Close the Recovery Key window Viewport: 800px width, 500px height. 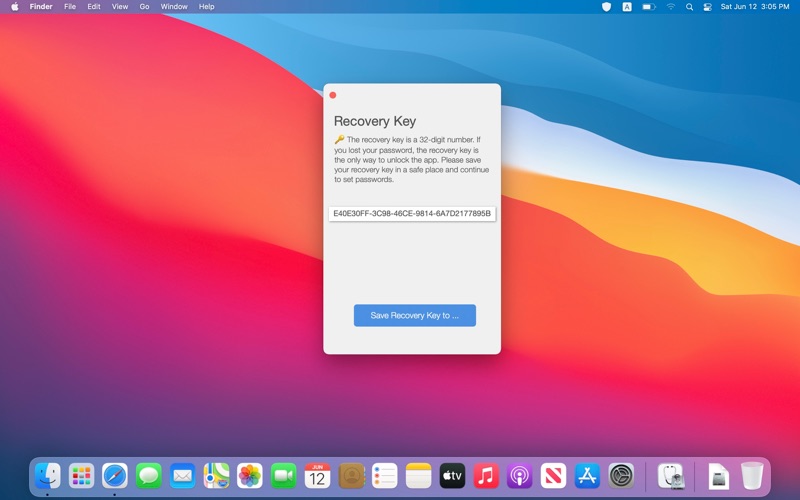point(333,95)
